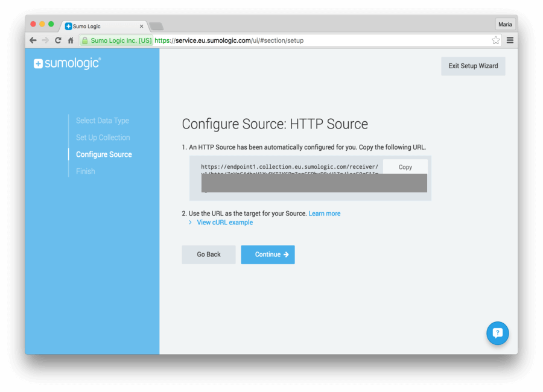
Task: Close the Sumo Logic browser tab
Action: coord(141,27)
